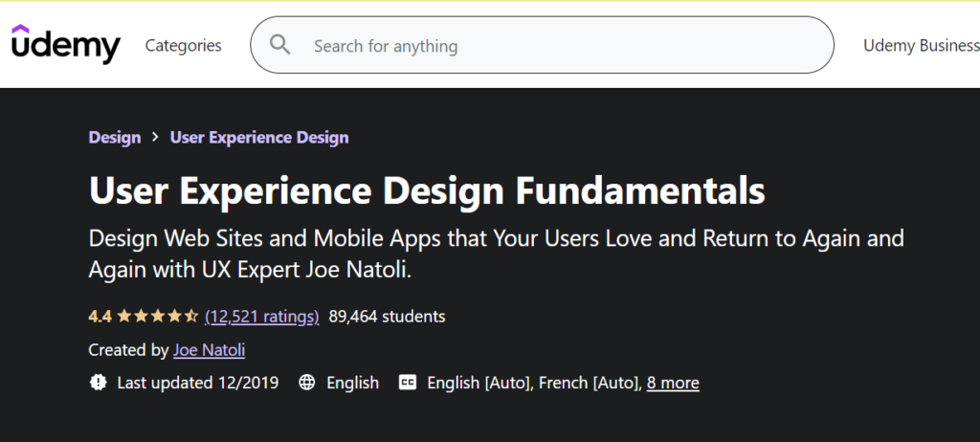Click the User Experience Design Fundamentals title
The height and width of the screenshot is (442, 980).
[427, 190]
